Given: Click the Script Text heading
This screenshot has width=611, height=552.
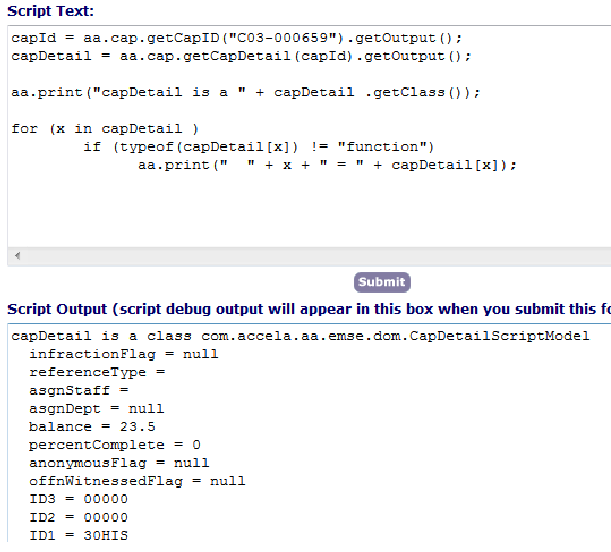Looking at the screenshot, I should tap(50, 11).
